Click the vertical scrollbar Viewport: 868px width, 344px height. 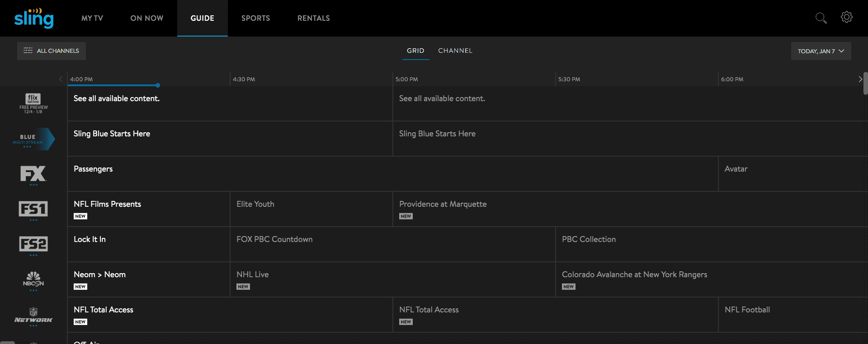point(865,84)
